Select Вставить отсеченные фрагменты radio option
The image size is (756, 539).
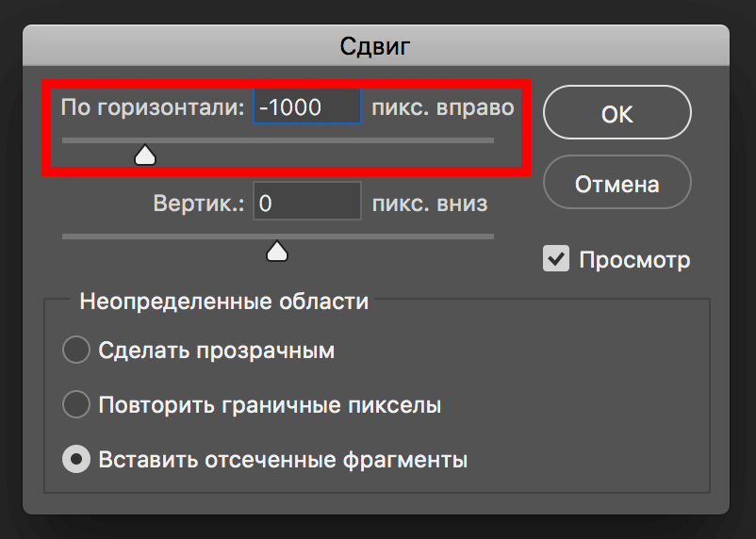tap(76, 459)
